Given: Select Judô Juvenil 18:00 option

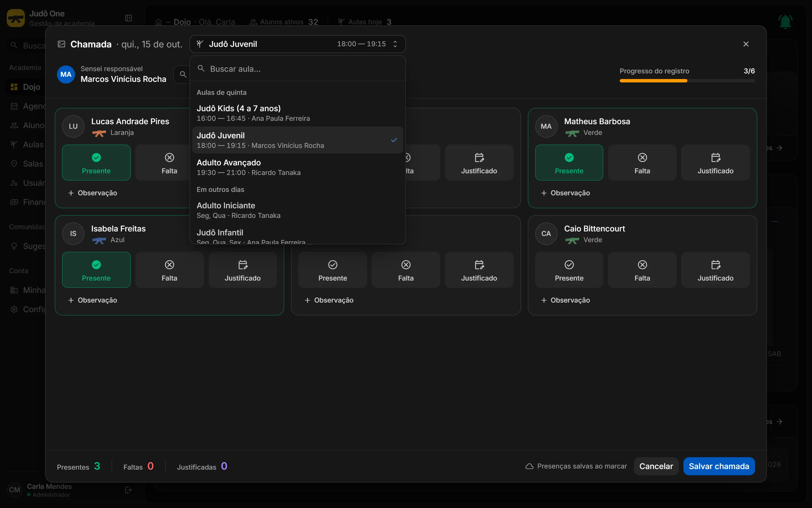Looking at the screenshot, I should coord(298,140).
